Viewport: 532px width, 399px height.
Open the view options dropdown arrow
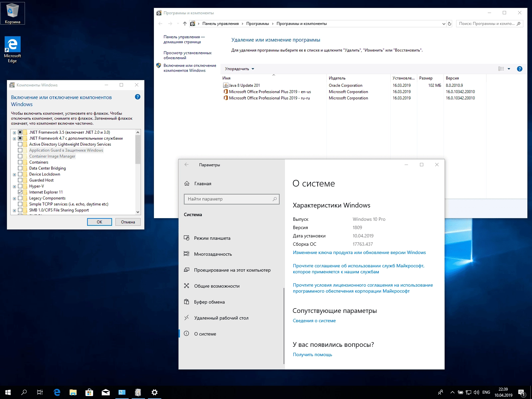pyautogui.click(x=509, y=69)
